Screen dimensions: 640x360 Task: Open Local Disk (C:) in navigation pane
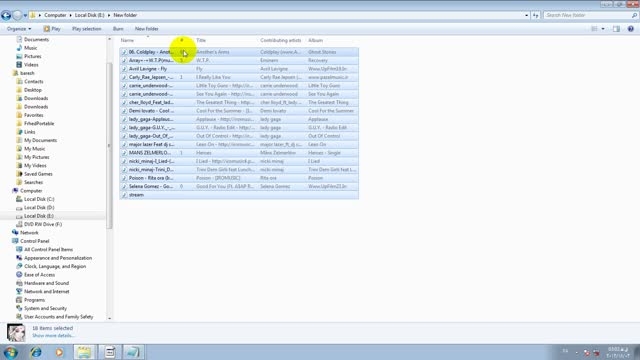tap(39, 199)
